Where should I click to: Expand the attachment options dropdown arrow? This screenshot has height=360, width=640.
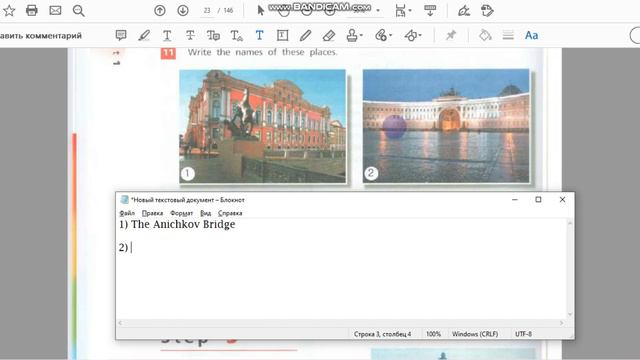coord(390,36)
